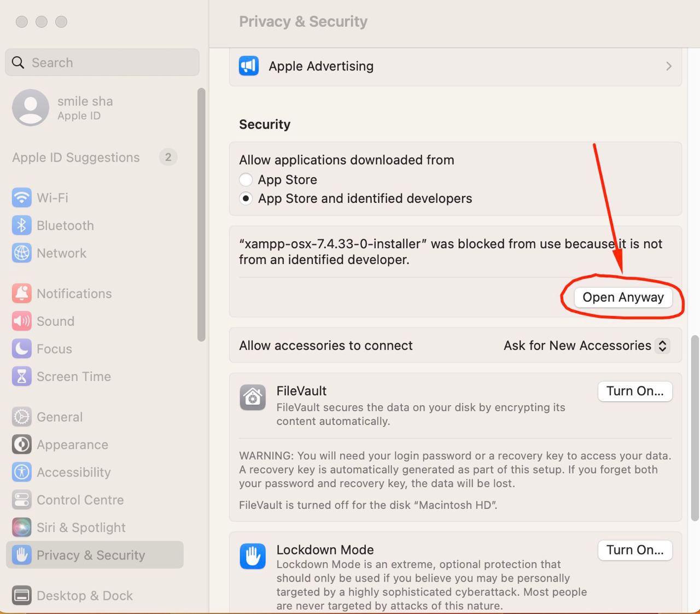Go to Appearance settings
Screen dimensions: 700x614
95,445
